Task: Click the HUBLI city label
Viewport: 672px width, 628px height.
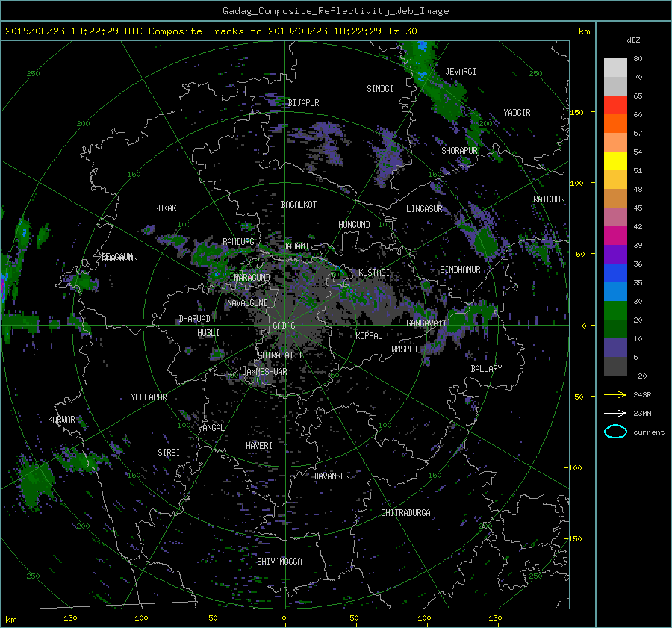Action: pos(208,333)
